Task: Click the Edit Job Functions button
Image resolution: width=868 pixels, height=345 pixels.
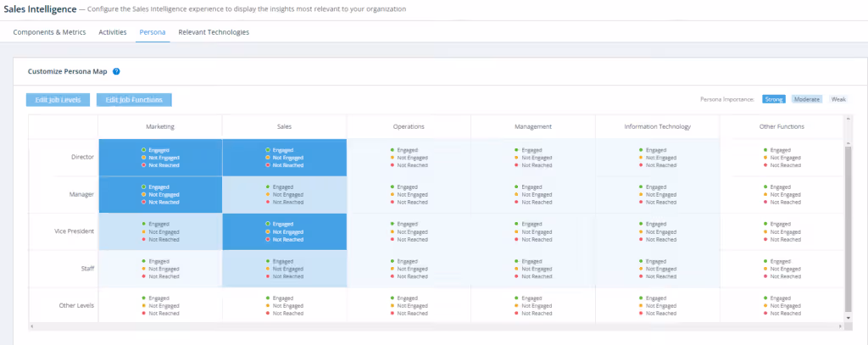Action: point(134,100)
